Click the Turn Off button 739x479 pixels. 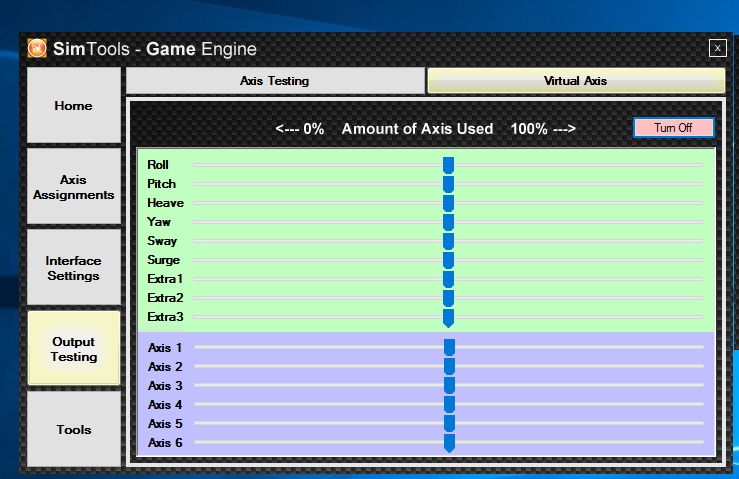coord(673,128)
